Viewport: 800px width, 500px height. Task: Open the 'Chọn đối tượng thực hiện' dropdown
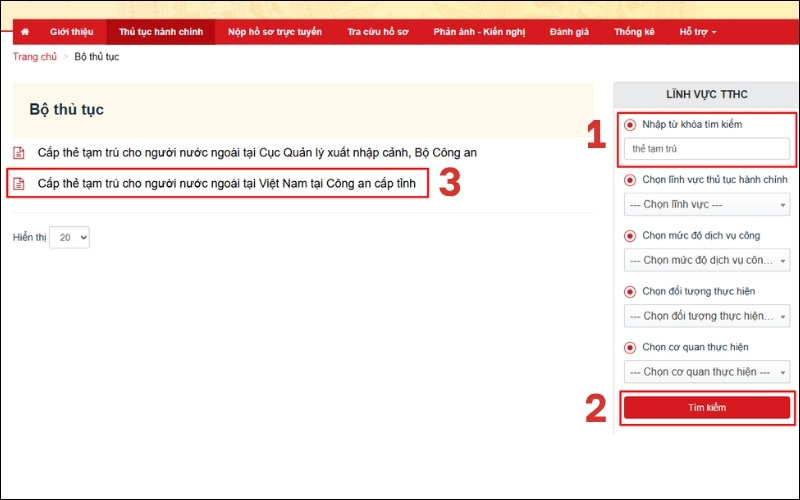[707, 316]
